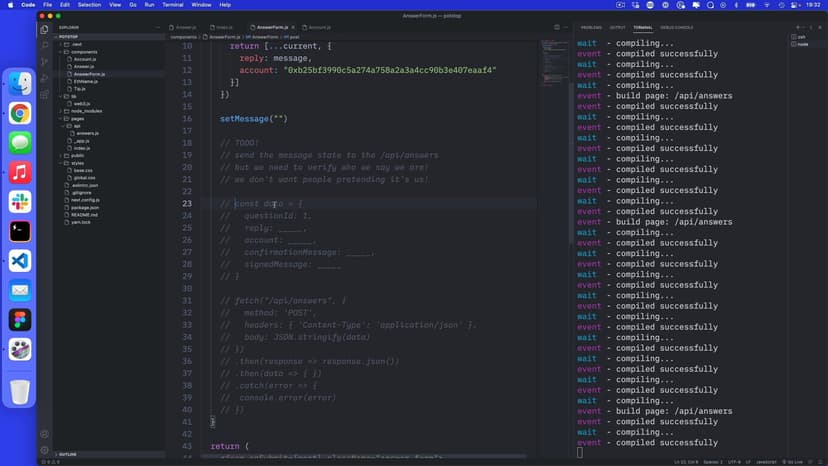Open package.json in the file explorer
The width and height of the screenshot is (828, 466).
click(x=85, y=207)
